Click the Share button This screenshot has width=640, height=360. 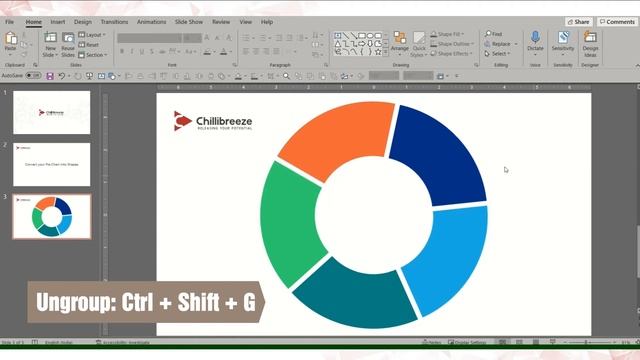(x=578, y=22)
